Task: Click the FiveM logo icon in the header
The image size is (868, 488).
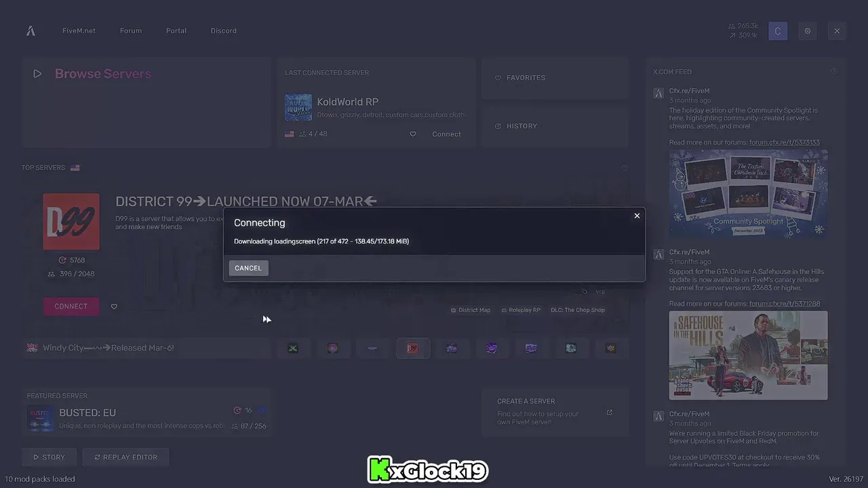Action: click(x=31, y=30)
